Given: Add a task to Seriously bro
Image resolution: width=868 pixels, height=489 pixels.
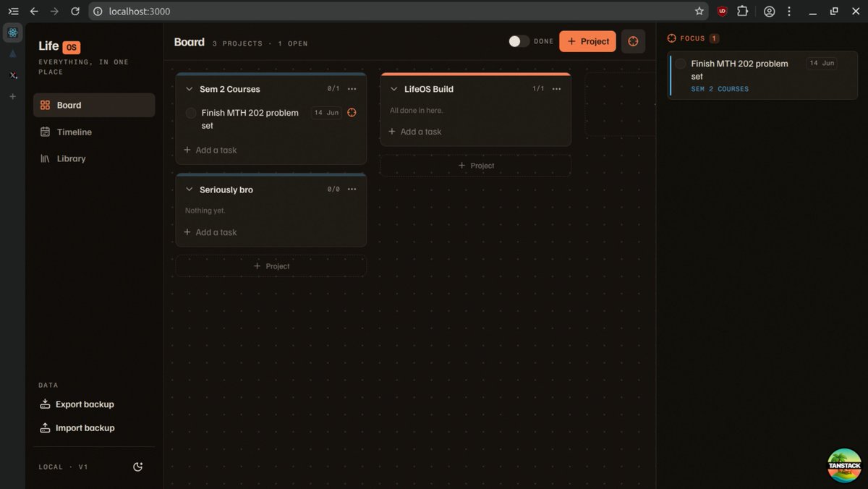Looking at the screenshot, I should (210, 232).
